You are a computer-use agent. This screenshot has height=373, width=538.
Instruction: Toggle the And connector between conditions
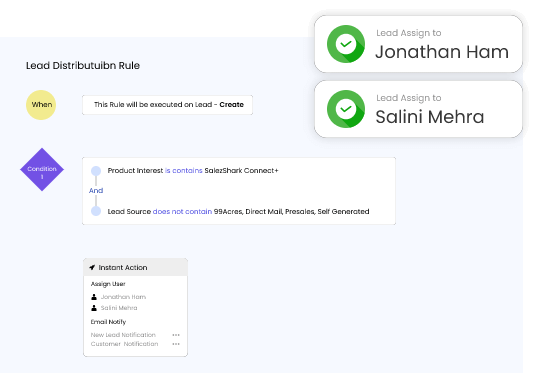coord(96,190)
